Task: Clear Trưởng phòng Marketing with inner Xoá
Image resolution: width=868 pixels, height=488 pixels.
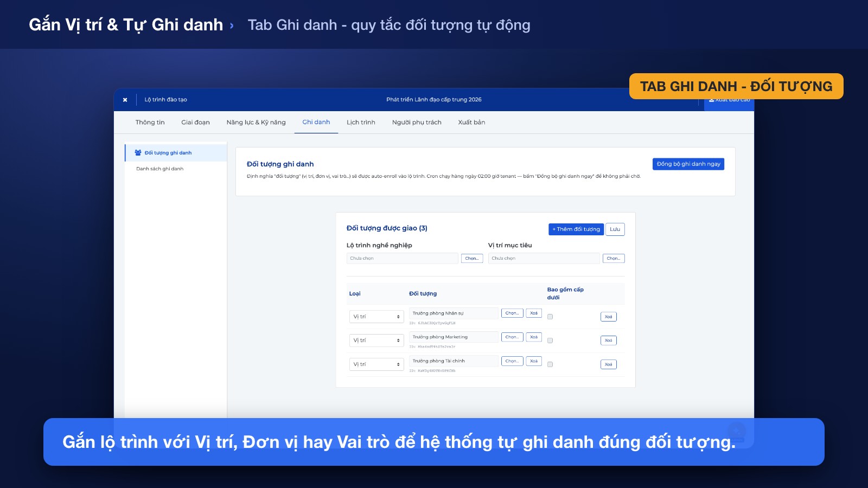Action: pyautogui.click(x=534, y=337)
